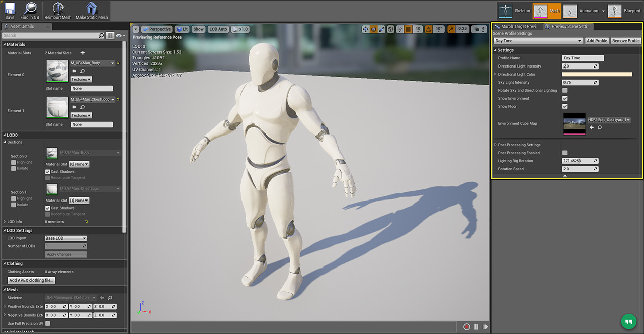Open the Day Time profile dropdown
The height and width of the screenshot is (334, 644).
pyautogui.click(x=538, y=41)
